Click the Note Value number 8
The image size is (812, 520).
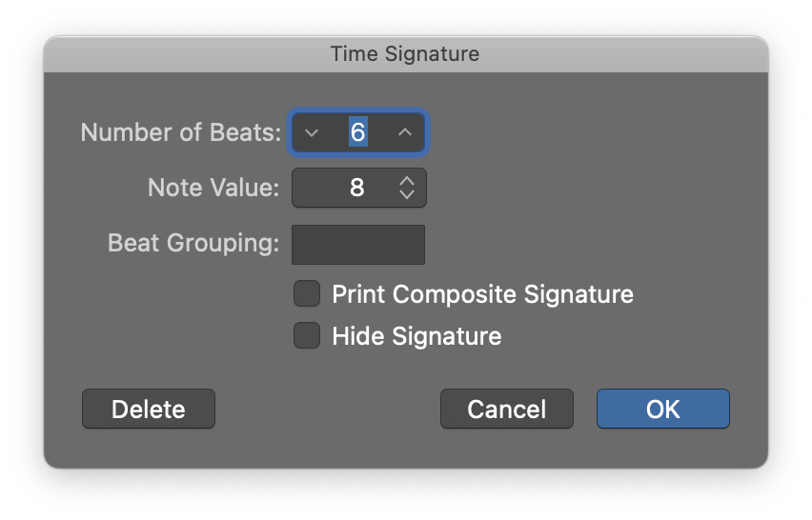[x=356, y=188]
